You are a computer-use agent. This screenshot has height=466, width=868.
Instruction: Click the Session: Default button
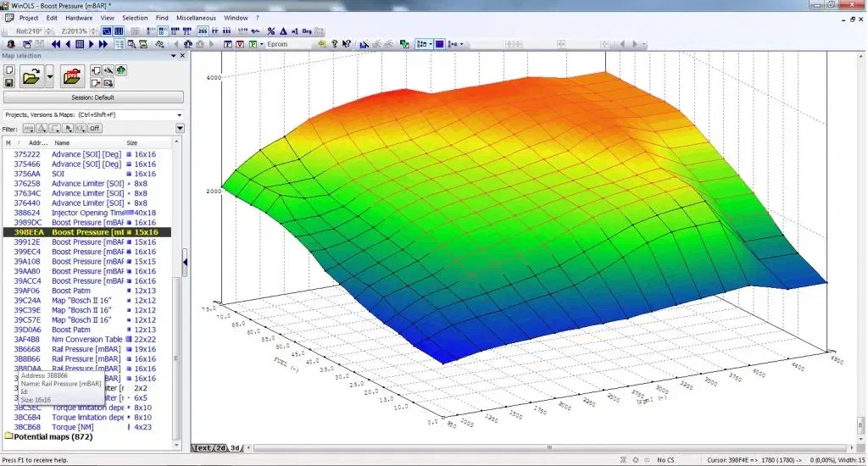pyautogui.click(x=93, y=97)
